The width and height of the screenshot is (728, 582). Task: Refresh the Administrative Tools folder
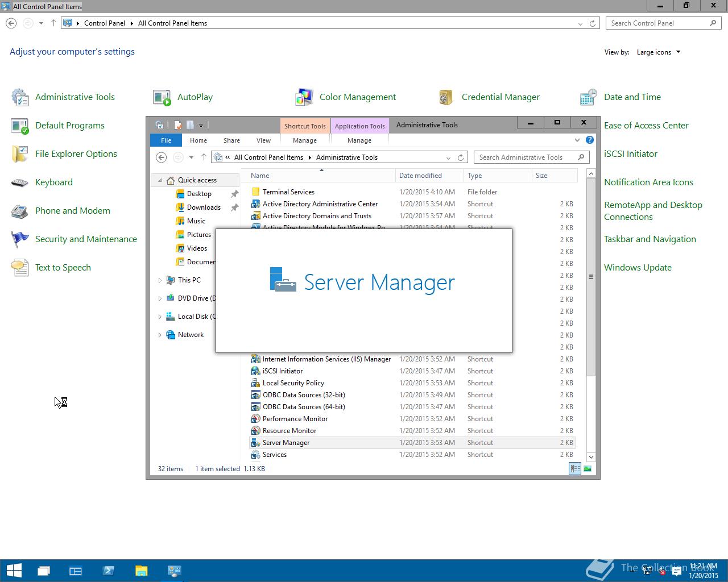pos(461,157)
